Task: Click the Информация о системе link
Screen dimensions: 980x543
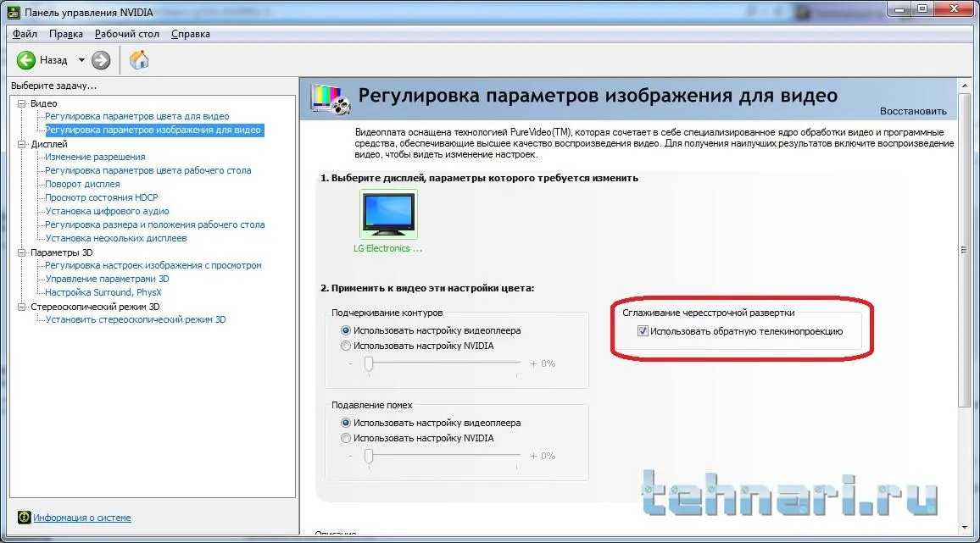Action: point(82,518)
